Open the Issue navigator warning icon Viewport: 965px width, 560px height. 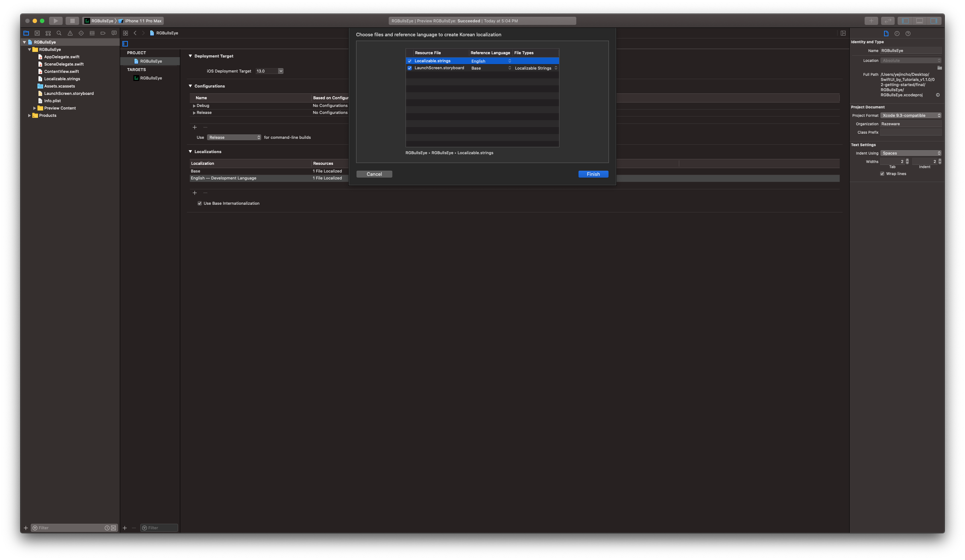[70, 33]
